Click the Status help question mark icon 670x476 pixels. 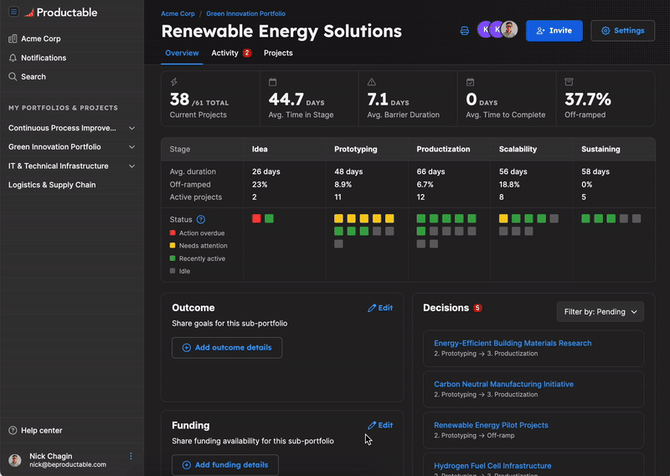[x=201, y=219]
